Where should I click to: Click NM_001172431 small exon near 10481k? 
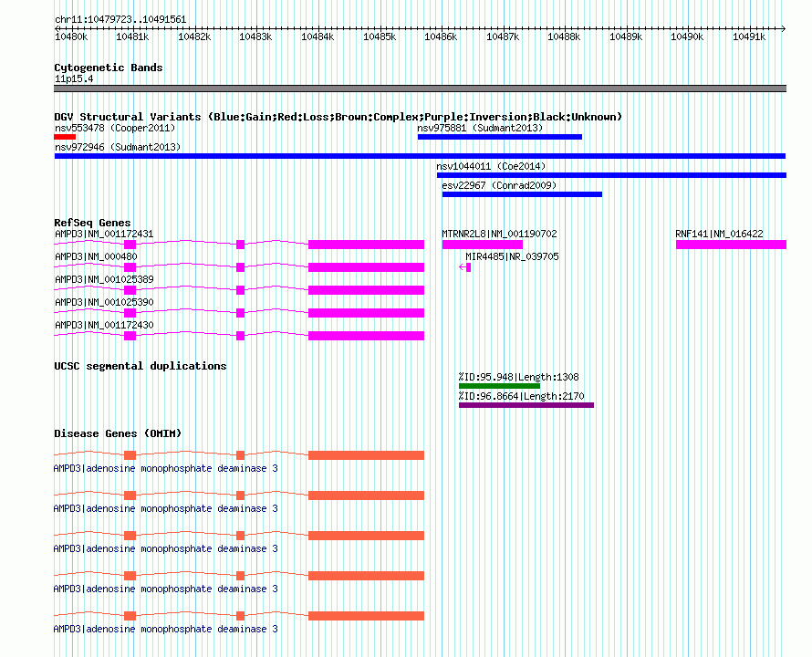click(130, 245)
